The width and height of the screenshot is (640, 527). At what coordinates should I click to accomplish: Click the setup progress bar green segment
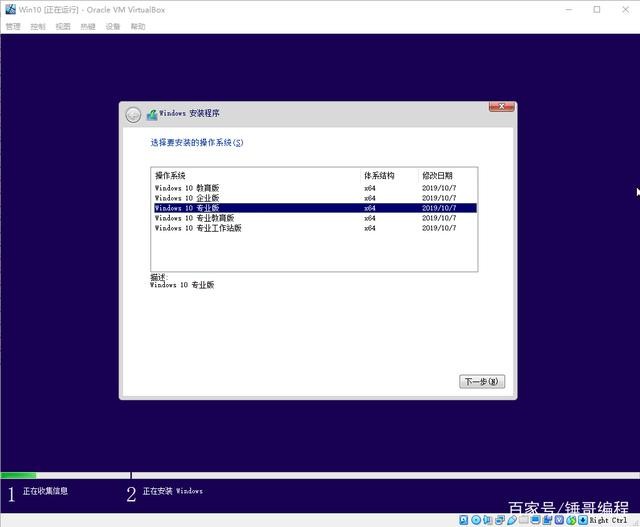tap(18, 476)
